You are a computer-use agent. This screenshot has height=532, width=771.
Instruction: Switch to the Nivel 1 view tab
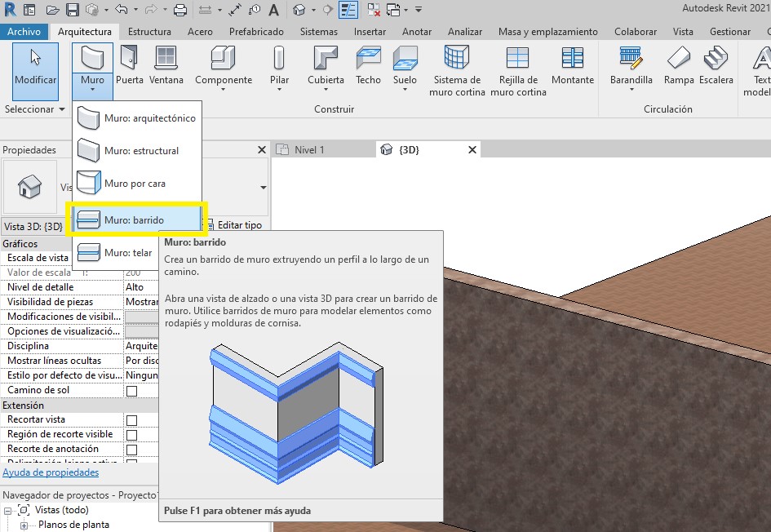[308, 150]
